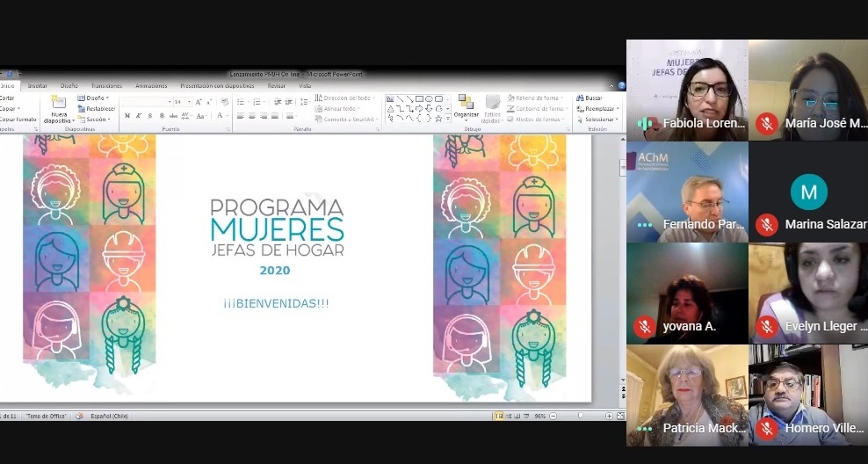868x464 pixels.
Task: Open PowerPoint help question mark icon
Action: 618,86
